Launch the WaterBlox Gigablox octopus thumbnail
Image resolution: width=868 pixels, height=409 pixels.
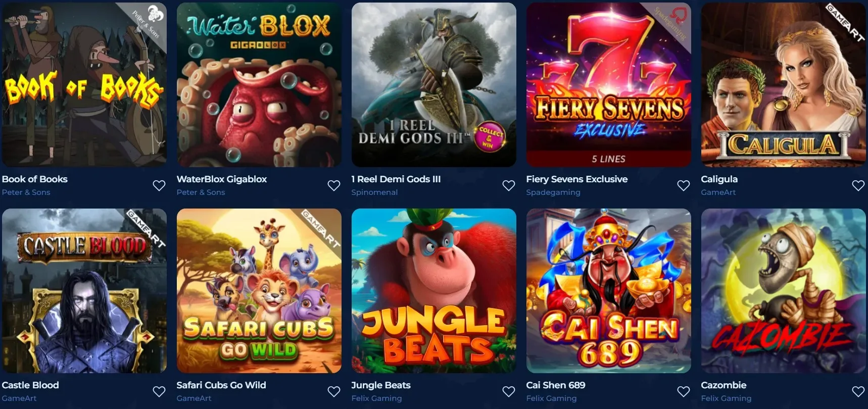pyautogui.click(x=259, y=85)
